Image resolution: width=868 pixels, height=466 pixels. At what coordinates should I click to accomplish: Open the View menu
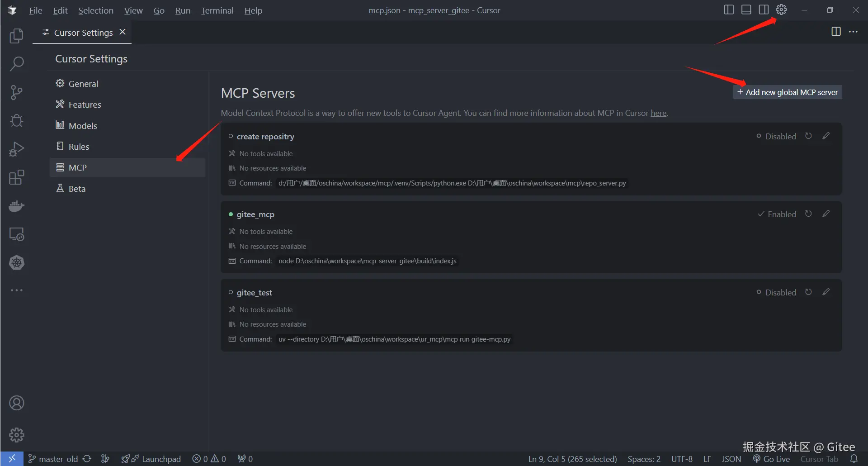point(133,10)
